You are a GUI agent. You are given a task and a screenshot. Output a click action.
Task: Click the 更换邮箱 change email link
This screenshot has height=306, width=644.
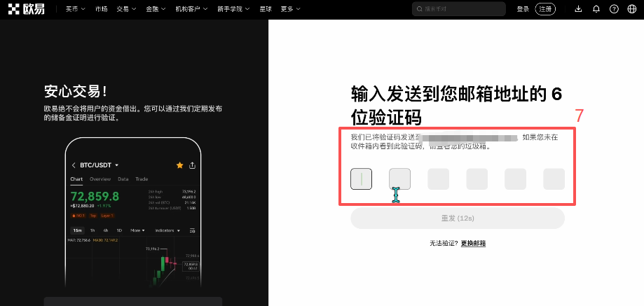pos(473,243)
